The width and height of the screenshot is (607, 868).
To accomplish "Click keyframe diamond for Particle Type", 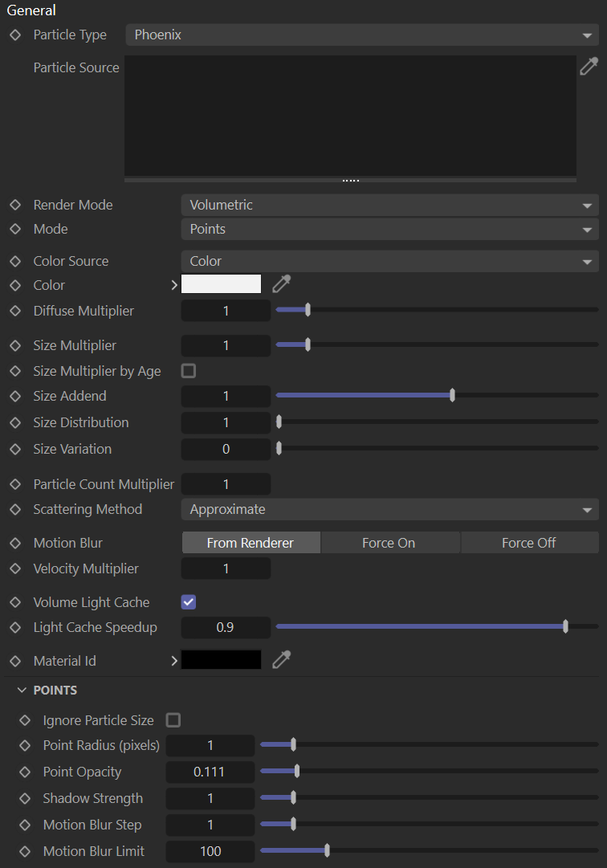I will (15, 35).
